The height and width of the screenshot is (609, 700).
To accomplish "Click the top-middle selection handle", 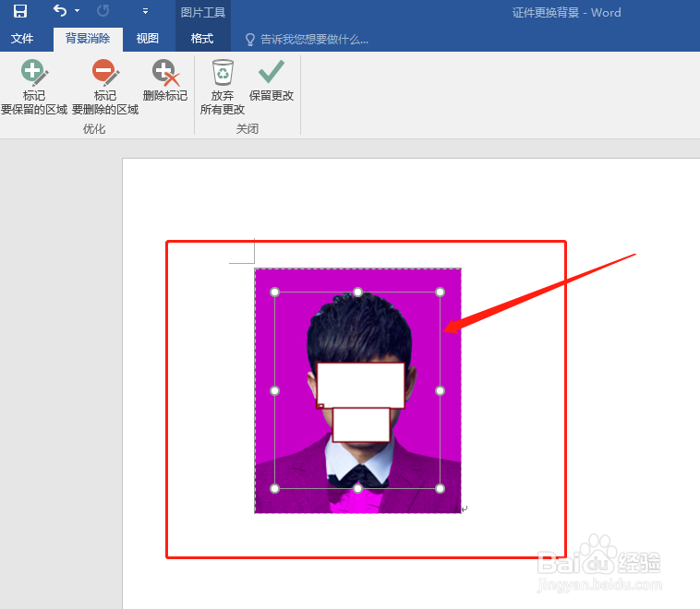I will (357, 293).
